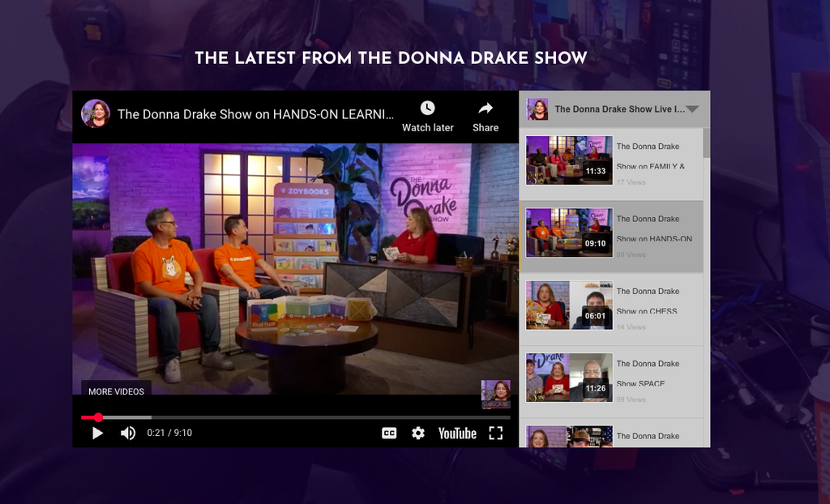Expand playlist dropdown arrow
The height and width of the screenshot is (504, 830).
click(x=692, y=109)
